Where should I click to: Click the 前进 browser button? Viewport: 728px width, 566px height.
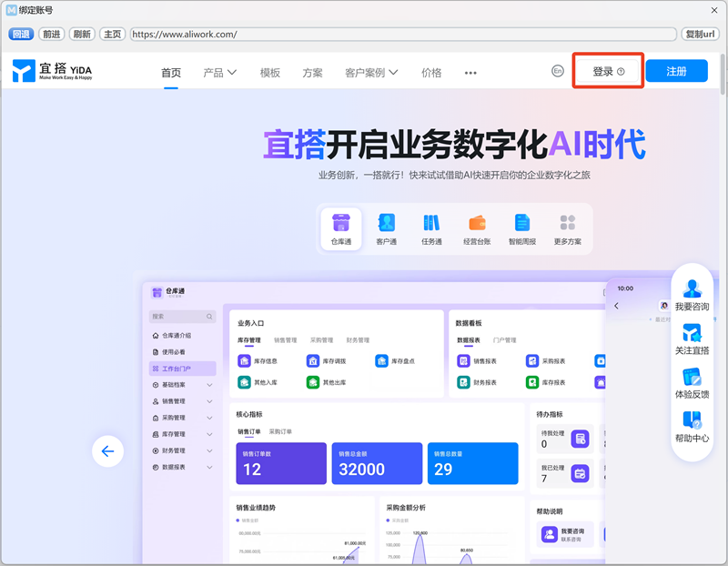coord(52,34)
